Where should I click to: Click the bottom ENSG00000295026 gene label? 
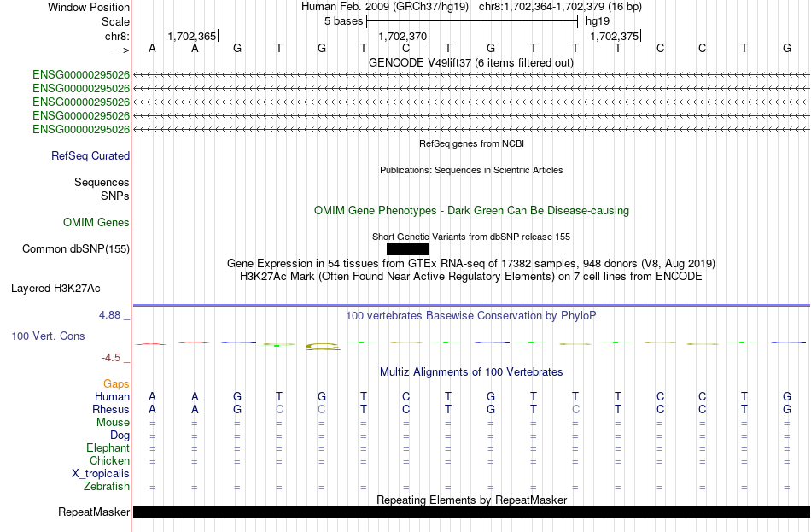tap(81, 130)
